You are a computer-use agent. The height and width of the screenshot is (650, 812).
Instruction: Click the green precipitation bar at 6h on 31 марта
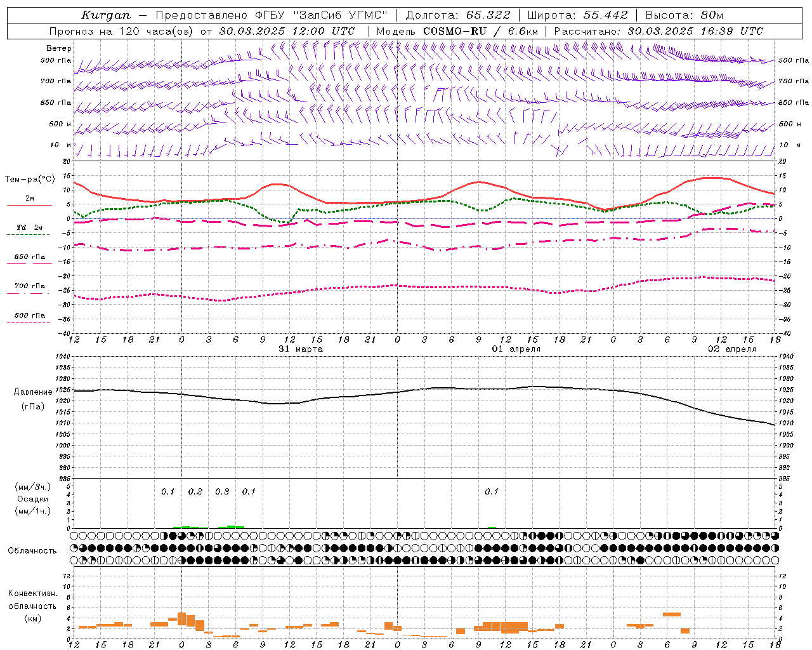pos(232,526)
